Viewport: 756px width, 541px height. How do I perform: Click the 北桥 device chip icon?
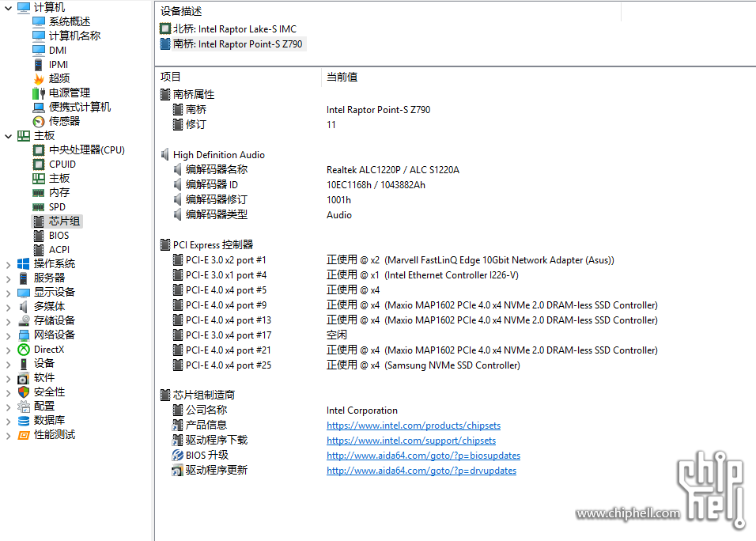(165, 29)
